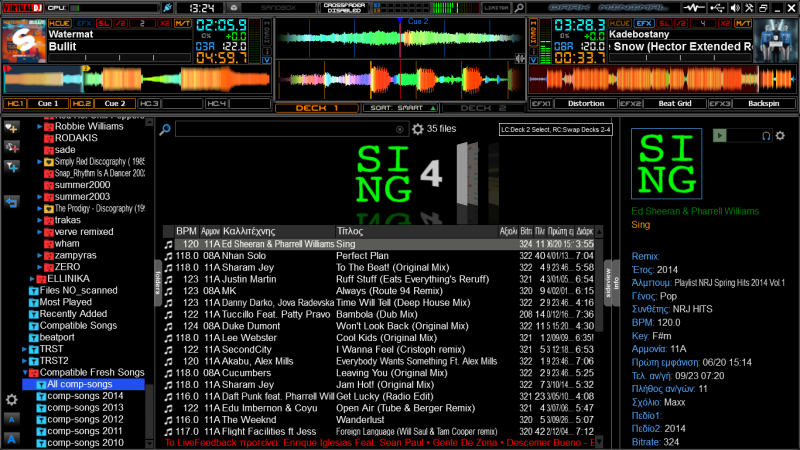Expand the Robbie Williams folder
The width and height of the screenshot is (800, 450).
39,127
